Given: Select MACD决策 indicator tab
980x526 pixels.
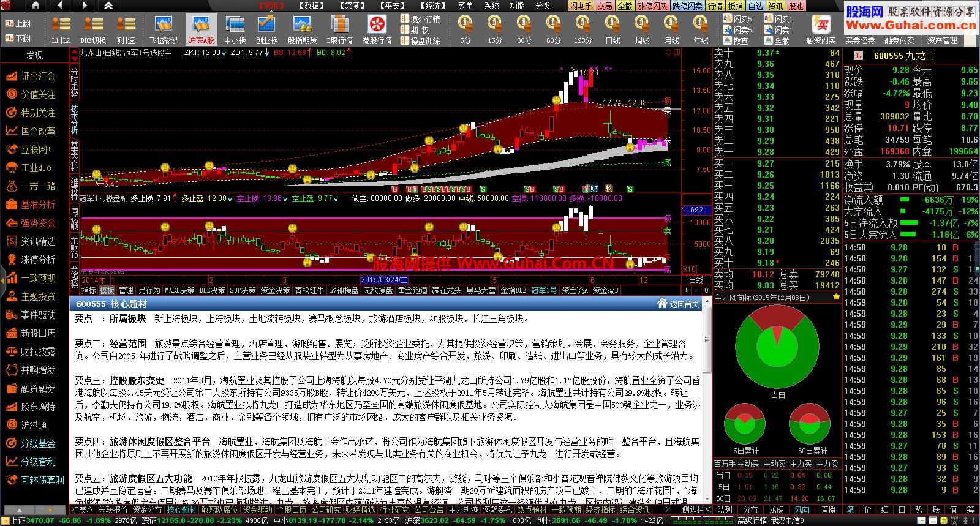Looking at the screenshot, I should (x=179, y=290).
